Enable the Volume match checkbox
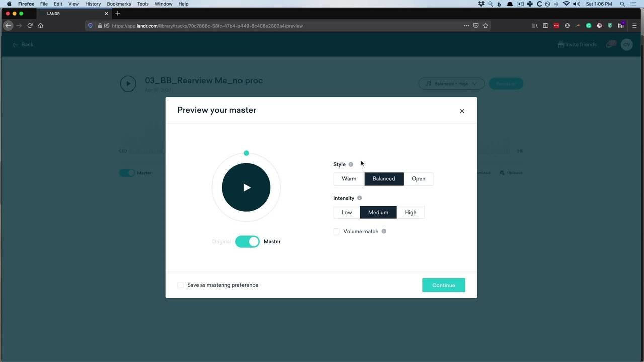 click(336, 231)
